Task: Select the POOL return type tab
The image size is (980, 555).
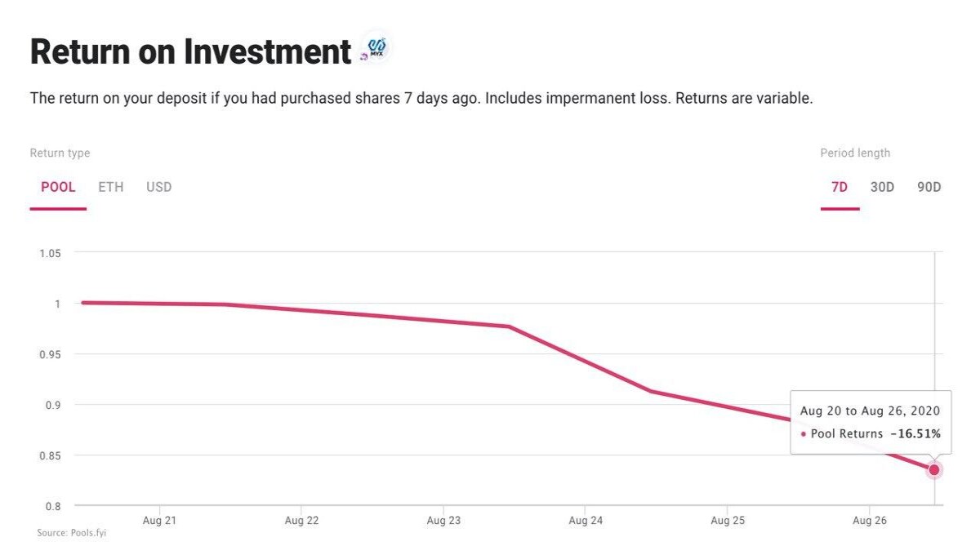Action: 58,187
